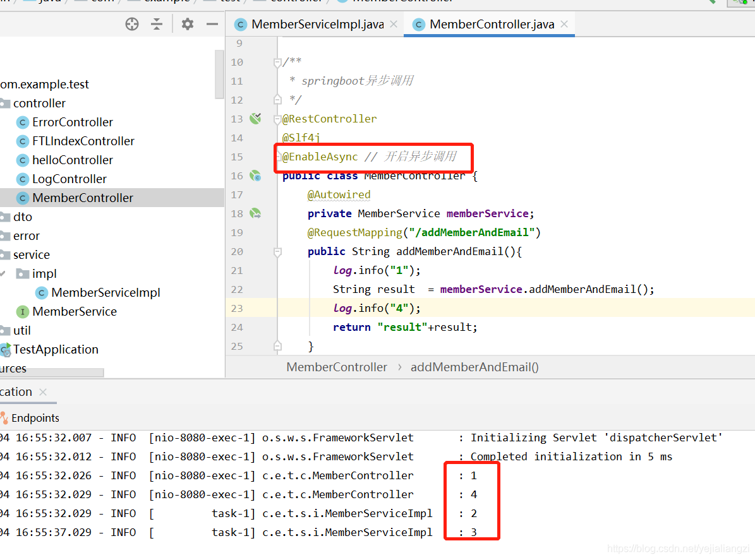This screenshot has height=560, width=755.
Task: Collapse the addMemberAndEmail method fold marker
Action: tap(277, 251)
